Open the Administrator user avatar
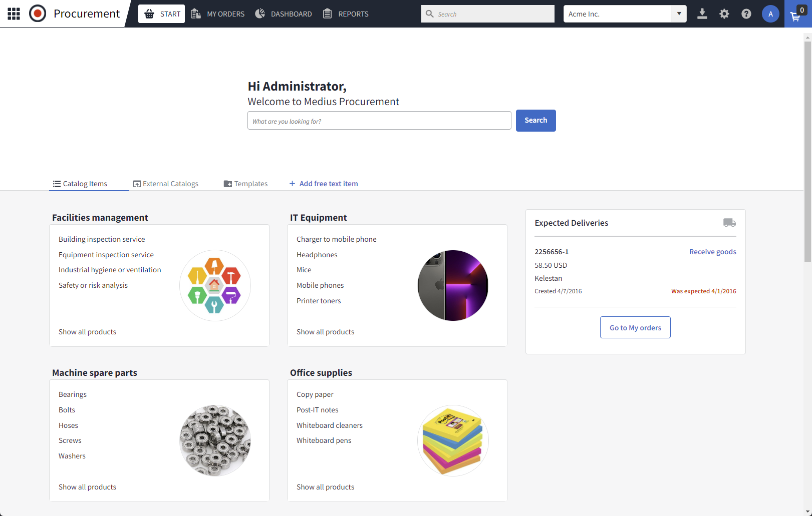812x516 pixels. click(x=770, y=14)
